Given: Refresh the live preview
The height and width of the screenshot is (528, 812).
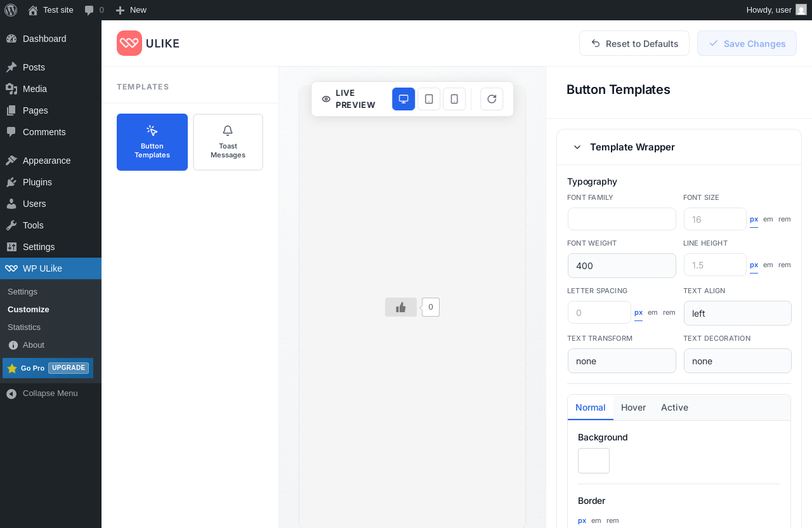Looking at the screenshot, I should coord(492,99).
